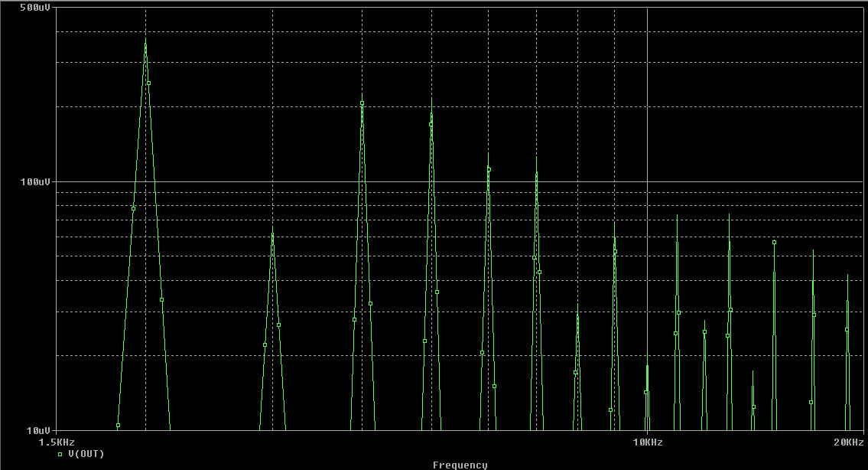
Task: Click the Frequency axis title
Action: pyautogui.click(x=460, y=465)
